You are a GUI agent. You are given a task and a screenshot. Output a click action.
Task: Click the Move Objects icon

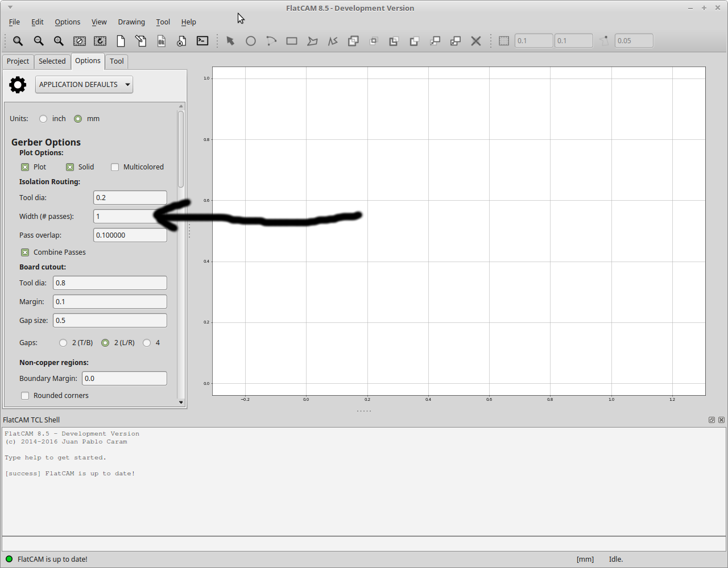tap(435, 41)
